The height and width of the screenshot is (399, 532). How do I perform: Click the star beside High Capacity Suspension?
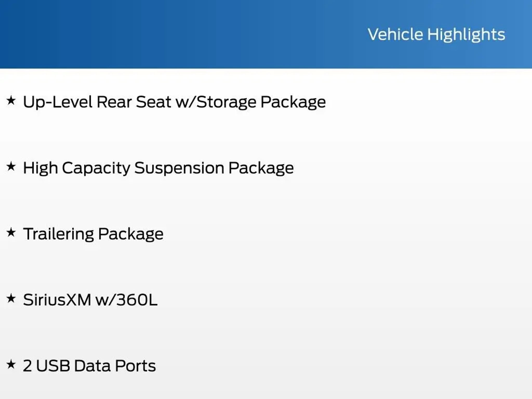click(x=11, y=166)
